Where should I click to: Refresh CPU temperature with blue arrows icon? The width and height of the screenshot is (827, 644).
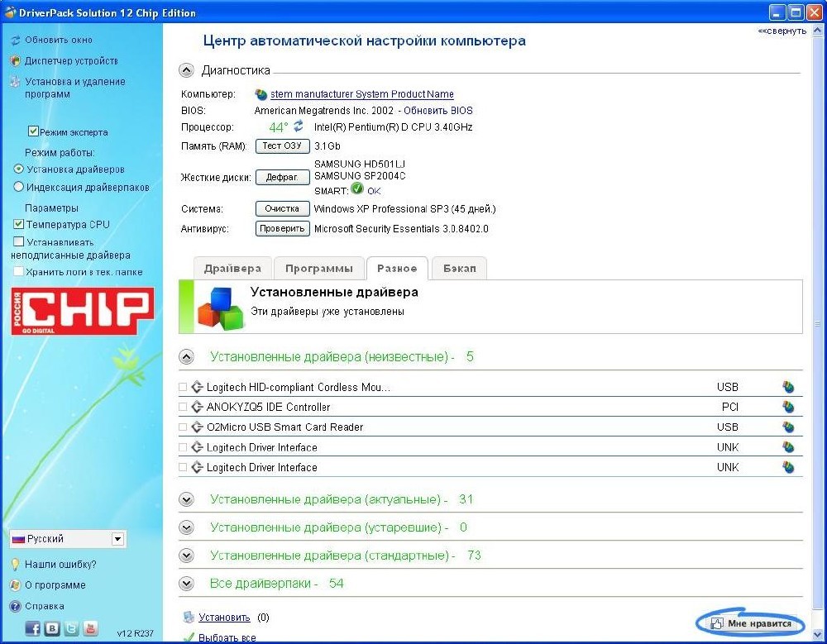click(x=299, y=126)
